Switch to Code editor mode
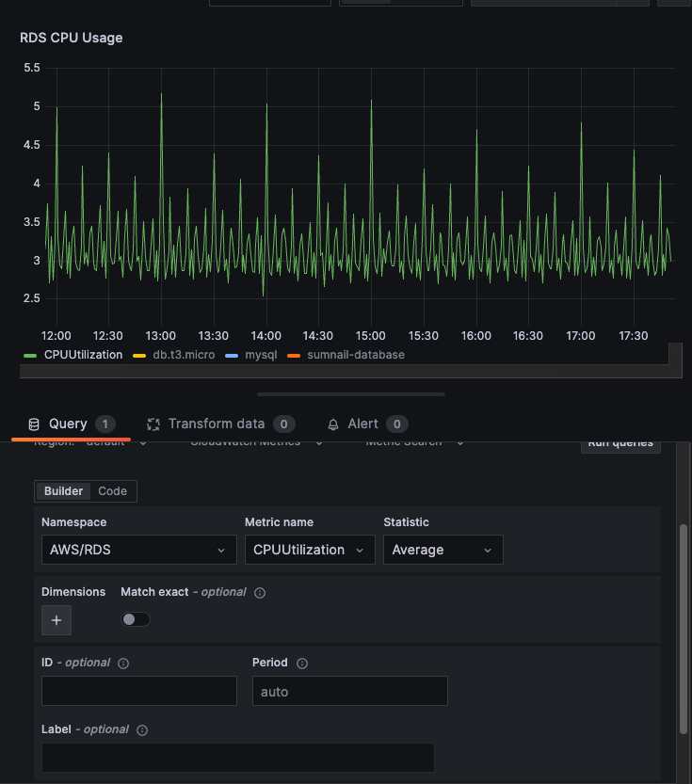692x784 pixels. (112, 491)
